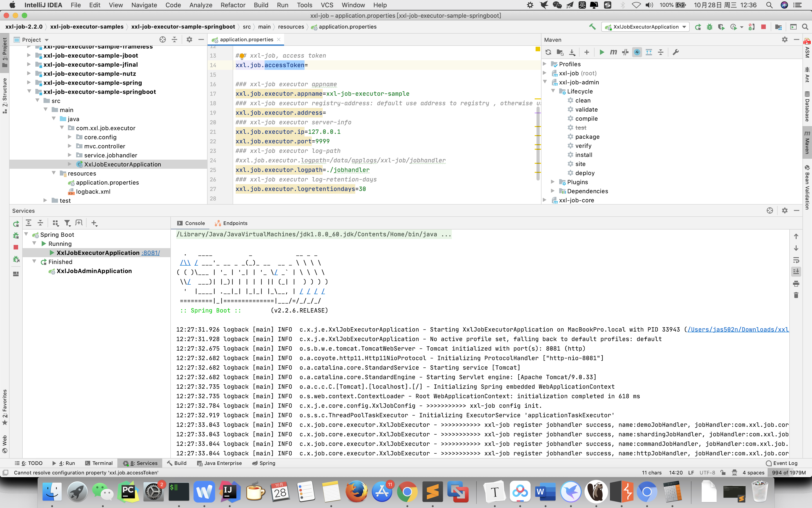
Task: Show Maven dependencies diagram icon
Action: coord(649,52)
